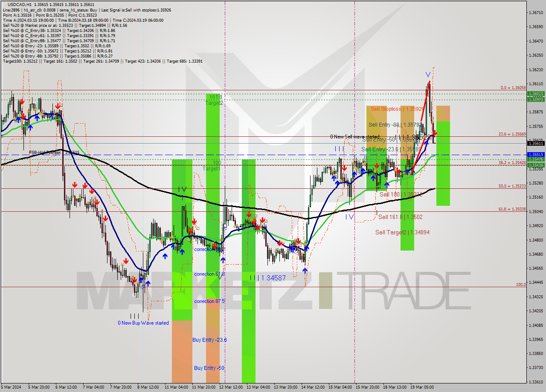Click the 1.36710 price axis value
Screen dimensions: 546x392
tap(537, 13)
